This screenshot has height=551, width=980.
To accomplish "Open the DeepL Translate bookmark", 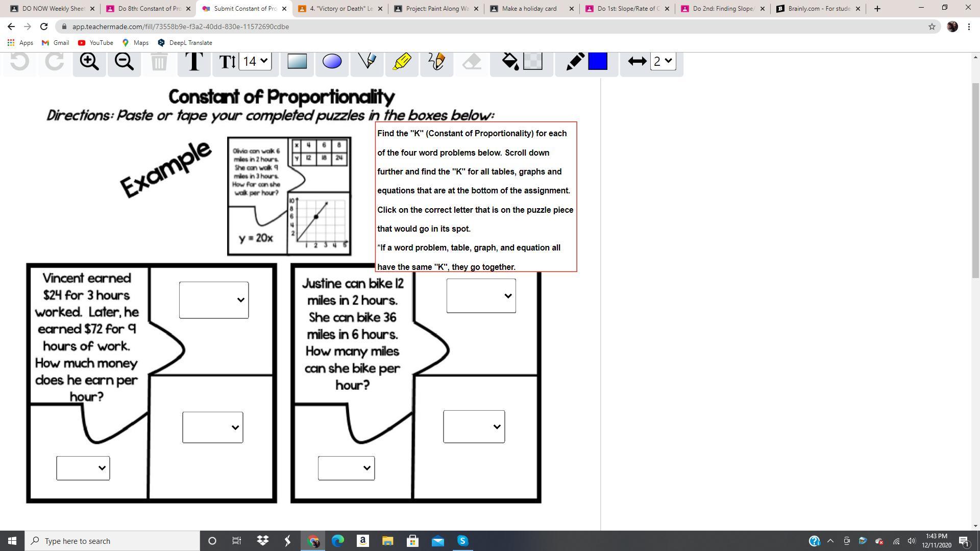I will point(185,43).
